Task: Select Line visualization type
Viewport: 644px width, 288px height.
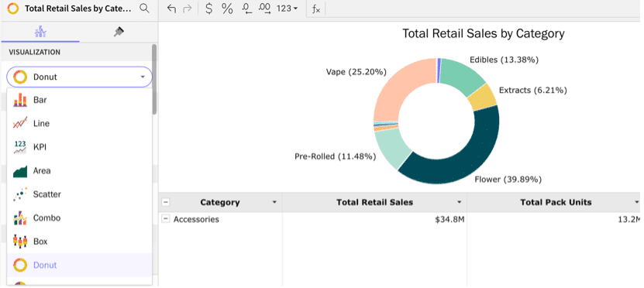Action: point(79,124)
